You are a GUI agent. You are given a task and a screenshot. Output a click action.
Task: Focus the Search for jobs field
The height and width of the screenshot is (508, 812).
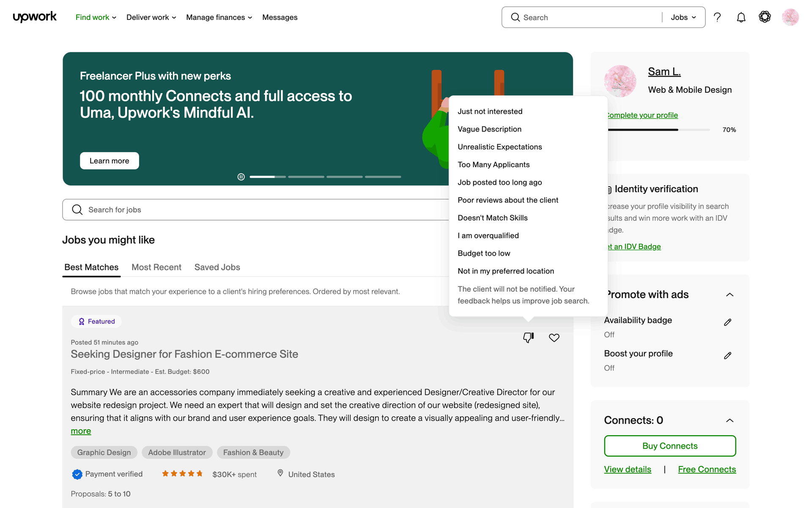tap(256, 210)
